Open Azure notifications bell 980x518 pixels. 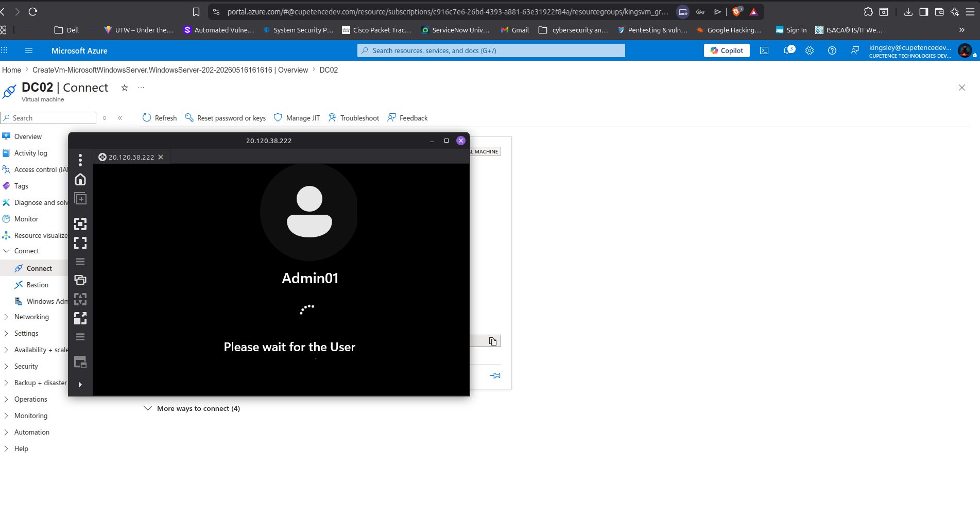tap(788, 50)
